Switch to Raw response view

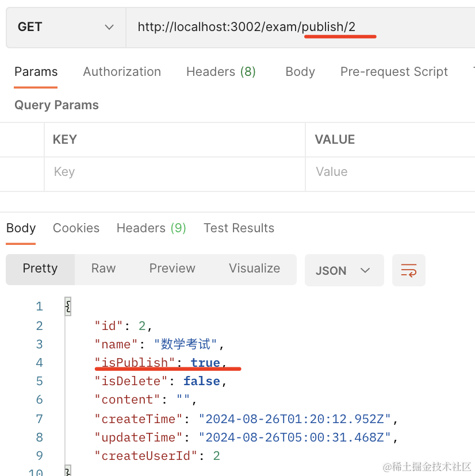(104, 268)
